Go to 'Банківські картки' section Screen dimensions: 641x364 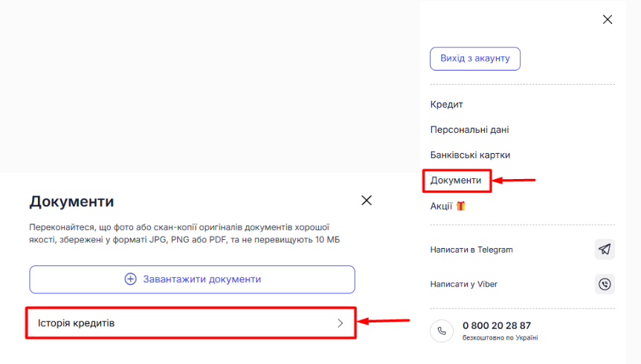coord(470,155)
